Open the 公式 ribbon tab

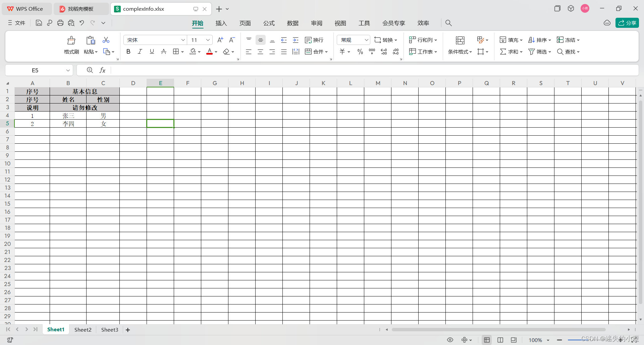click(269, 23)
